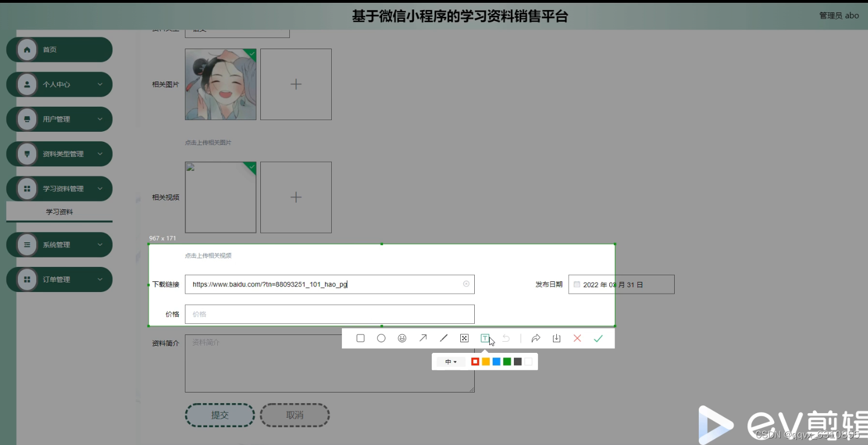
Task: Click the 取消 cancel button
Action: tap(295, 415)
